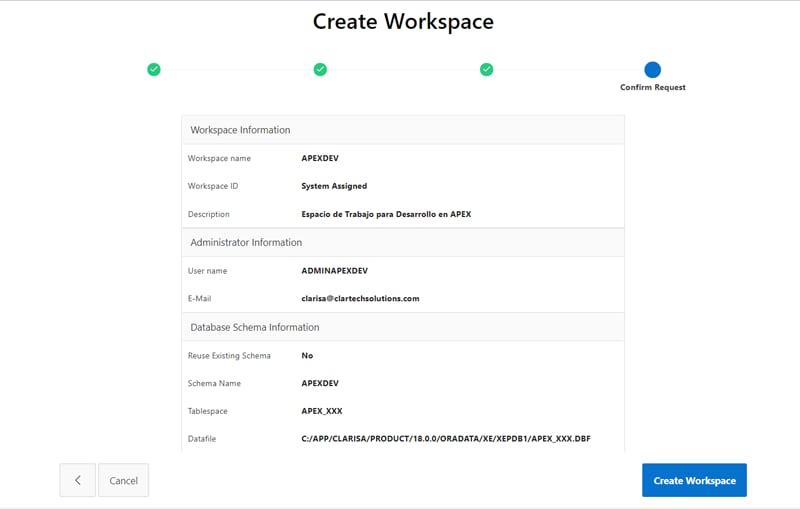Viewport: 800px width, 509px height.
Task: Click the Reuse Existing Schema No value
Action: pos(308,355)
